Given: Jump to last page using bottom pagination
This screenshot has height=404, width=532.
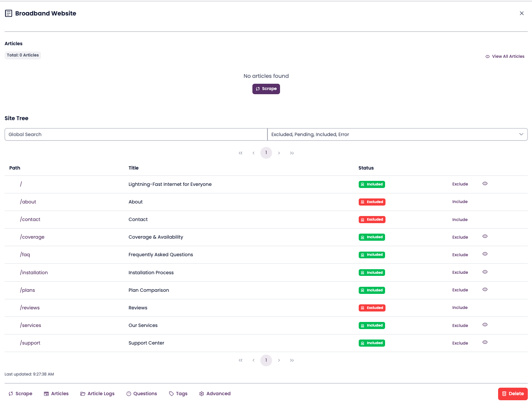Looking at the screenshot, I should tap(292, 360).
